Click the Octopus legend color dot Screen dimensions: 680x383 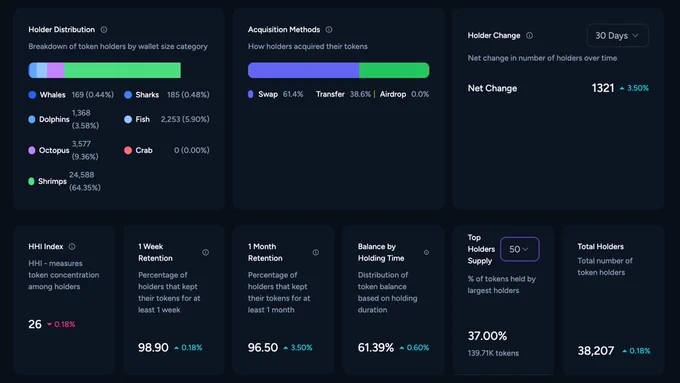pos(32,150)
